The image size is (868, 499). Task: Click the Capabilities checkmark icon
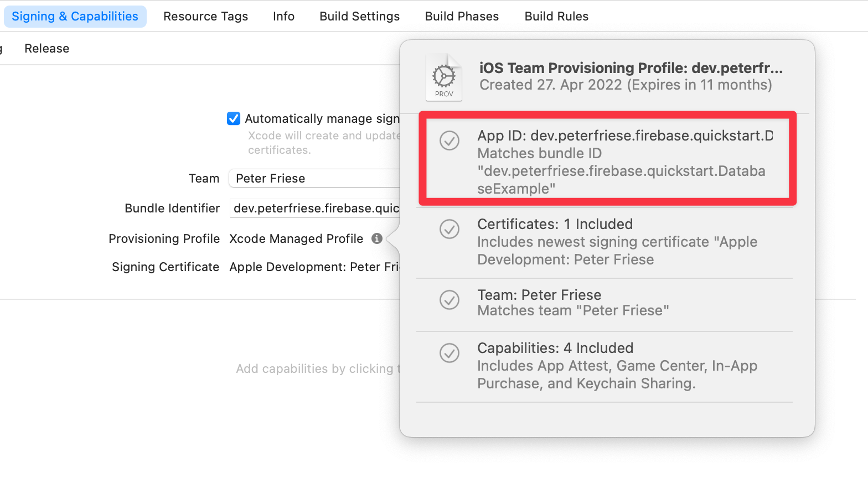click(x=449, y=353)
